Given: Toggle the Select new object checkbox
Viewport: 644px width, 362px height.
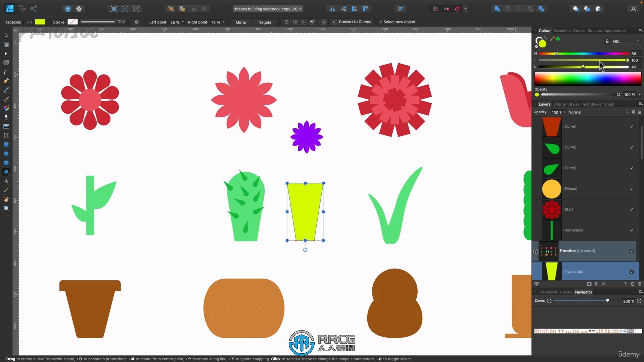Looking at the screenshot, I should (380, 22).
